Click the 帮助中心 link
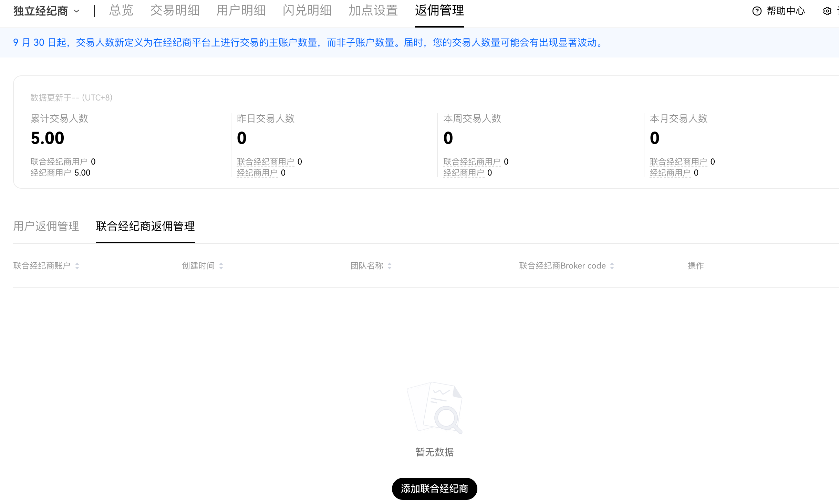Viewport: 839px width, 504px height. [786, 11]
